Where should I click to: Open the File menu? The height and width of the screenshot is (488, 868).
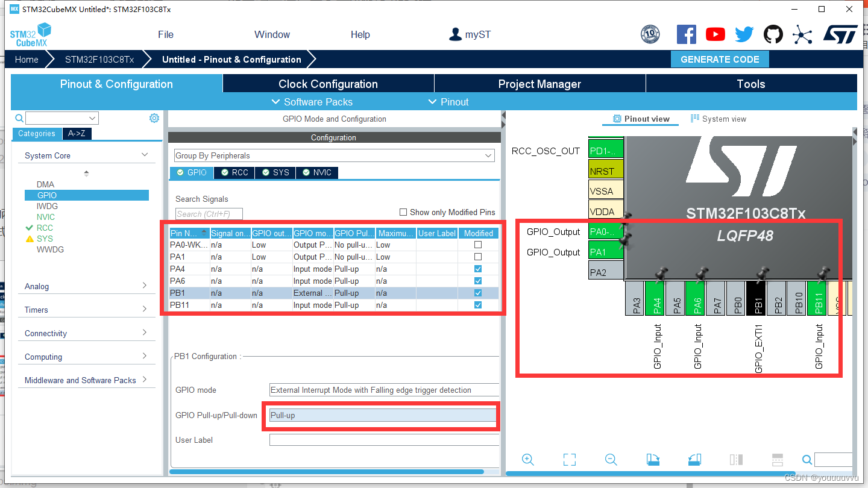(x=166, y=34)
